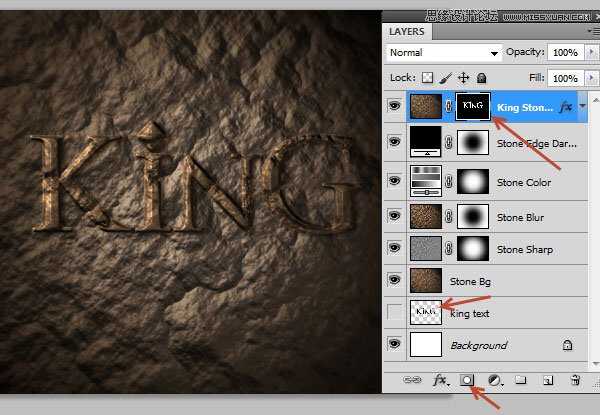The image size is (600, 415).
Task: Open the layer style fx button
Action: point(441,380)
